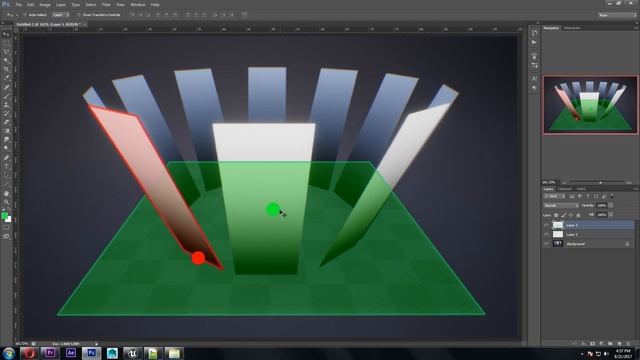Select the Lasso tool

(6, 52)
